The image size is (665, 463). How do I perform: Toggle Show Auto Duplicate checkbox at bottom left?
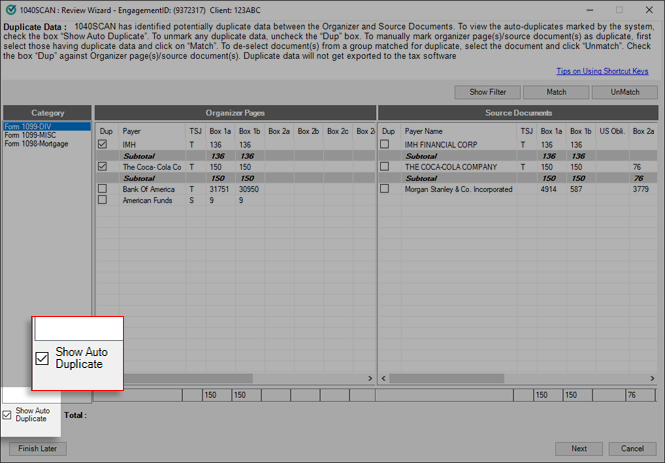[x=7, y=415]
